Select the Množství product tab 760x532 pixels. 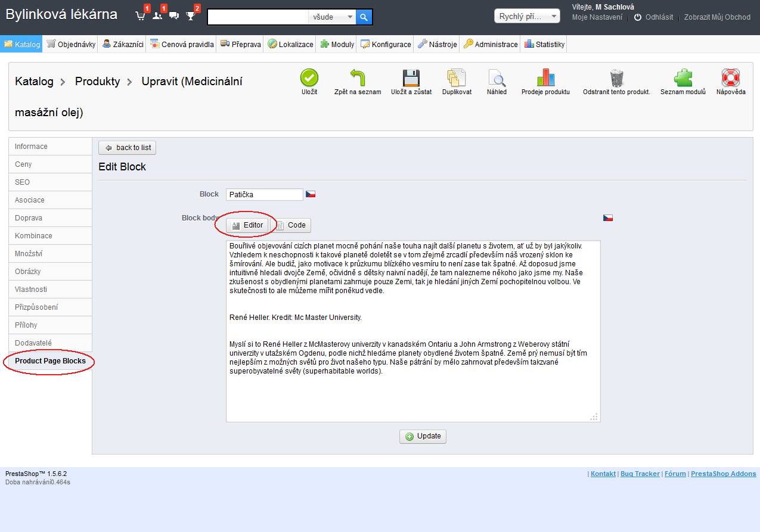click(x=51, y=254)
